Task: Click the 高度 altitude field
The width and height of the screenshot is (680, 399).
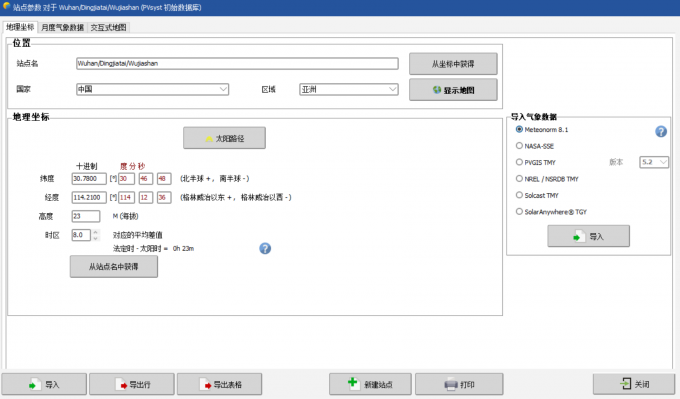Action: coord(85,216)
